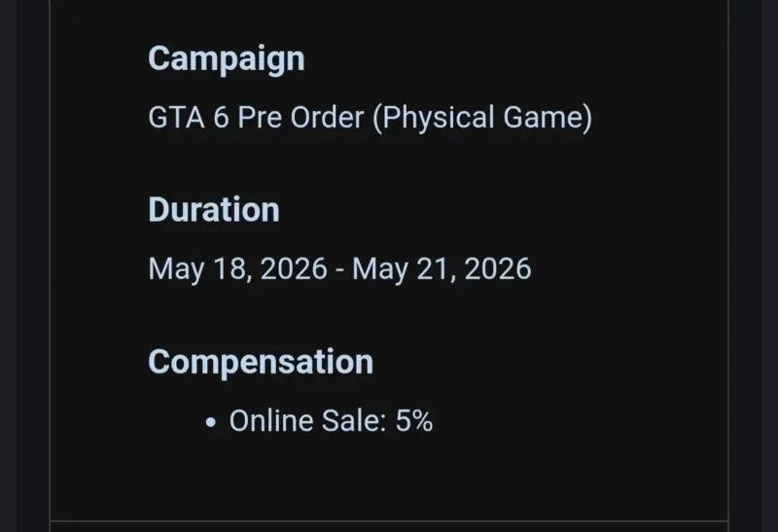Click the horizontal divider below the compensation section
The height and width of the screenshot is (532, 778).
click(x=389, y=521)
